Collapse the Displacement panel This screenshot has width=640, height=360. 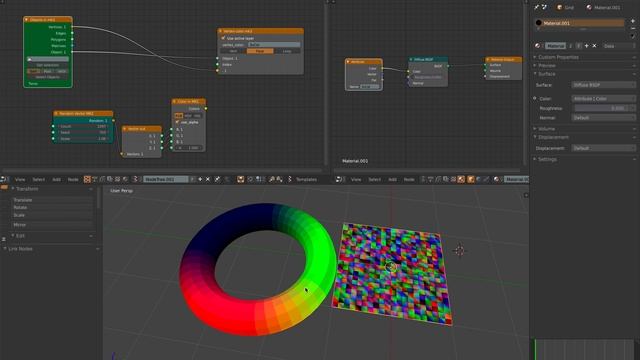[x=553, y=137]
